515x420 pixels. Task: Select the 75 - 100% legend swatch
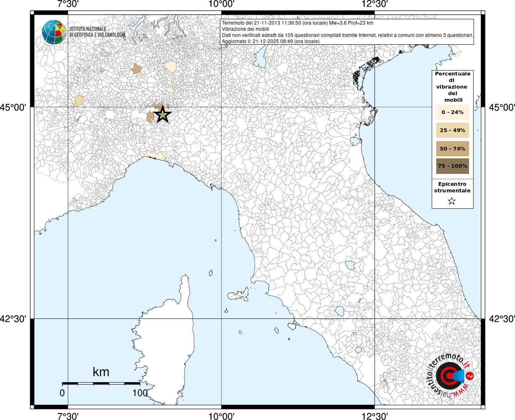tap(452, 166)
